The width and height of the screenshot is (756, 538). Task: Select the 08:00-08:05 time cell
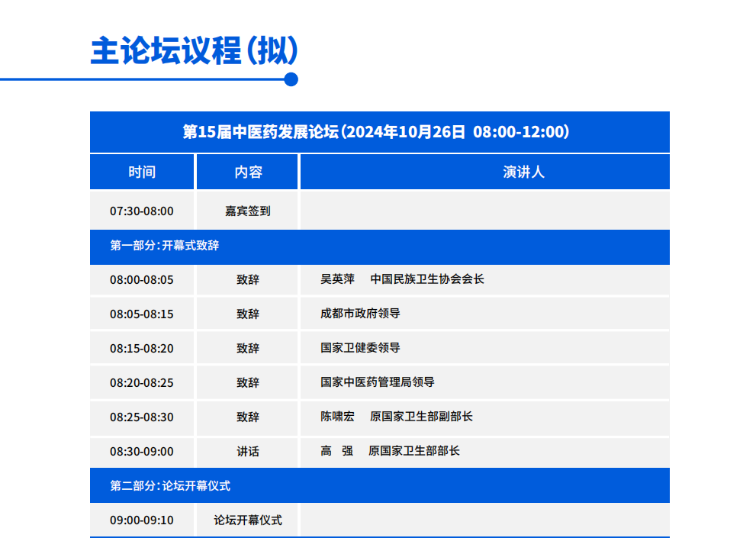(141, 279)
